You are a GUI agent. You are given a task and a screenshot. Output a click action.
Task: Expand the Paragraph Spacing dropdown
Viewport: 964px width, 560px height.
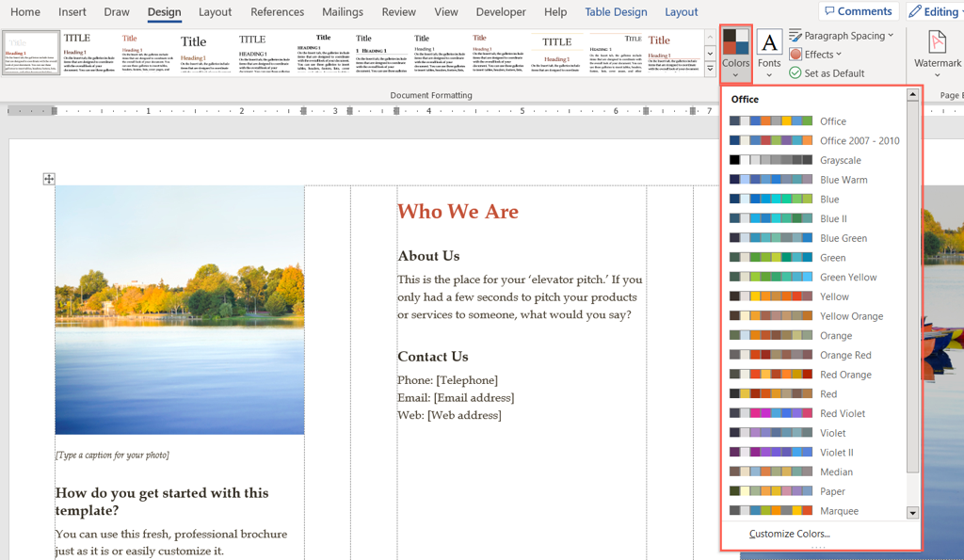point(841,36)
